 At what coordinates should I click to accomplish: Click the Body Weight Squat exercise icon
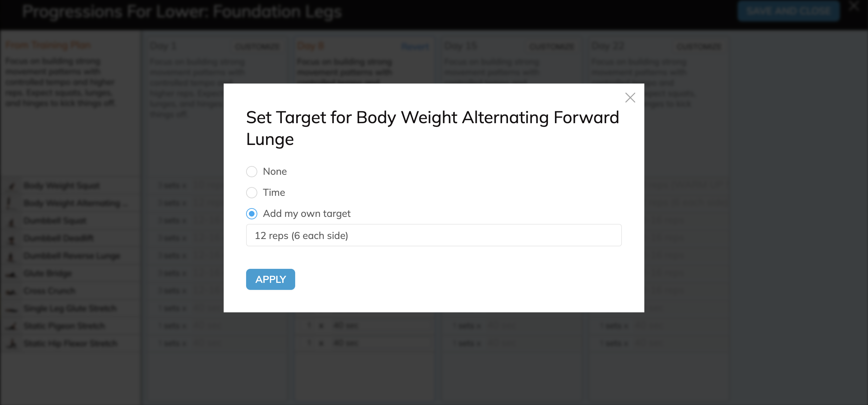coord(12,186)
